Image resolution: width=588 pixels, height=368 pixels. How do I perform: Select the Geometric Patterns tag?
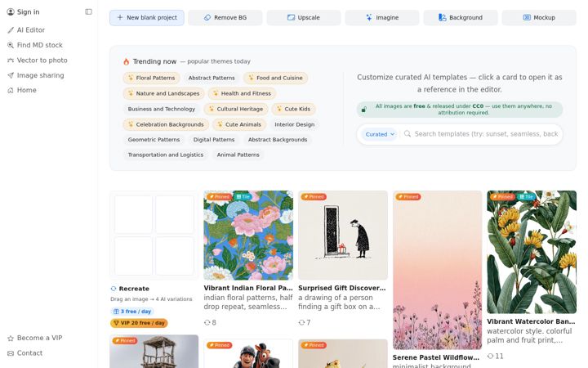(x=154, y=140)
